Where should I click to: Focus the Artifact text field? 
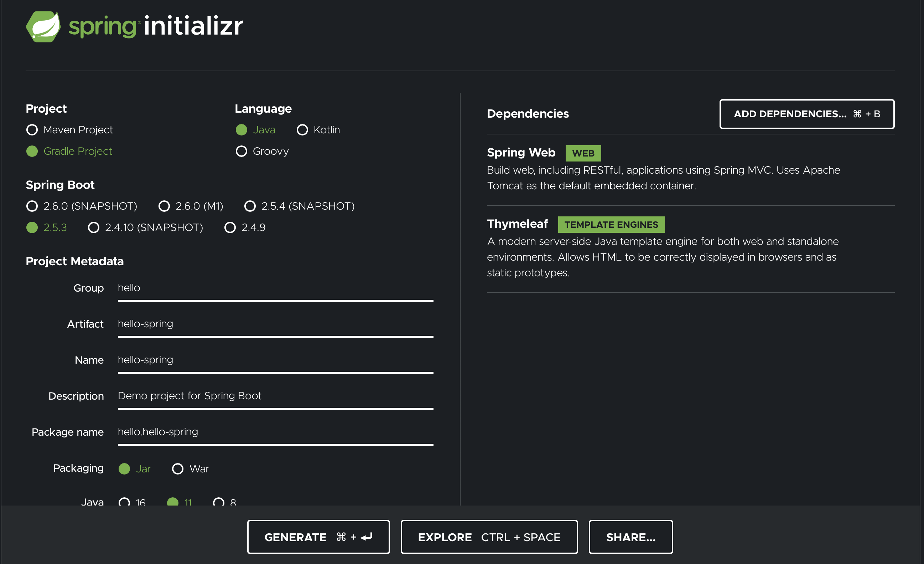tap(275, 324)
